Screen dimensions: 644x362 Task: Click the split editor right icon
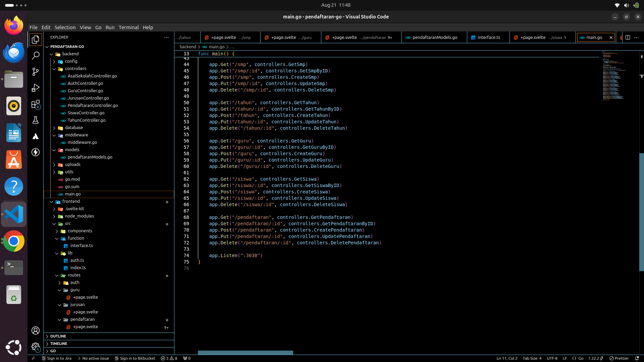[628, 38]
